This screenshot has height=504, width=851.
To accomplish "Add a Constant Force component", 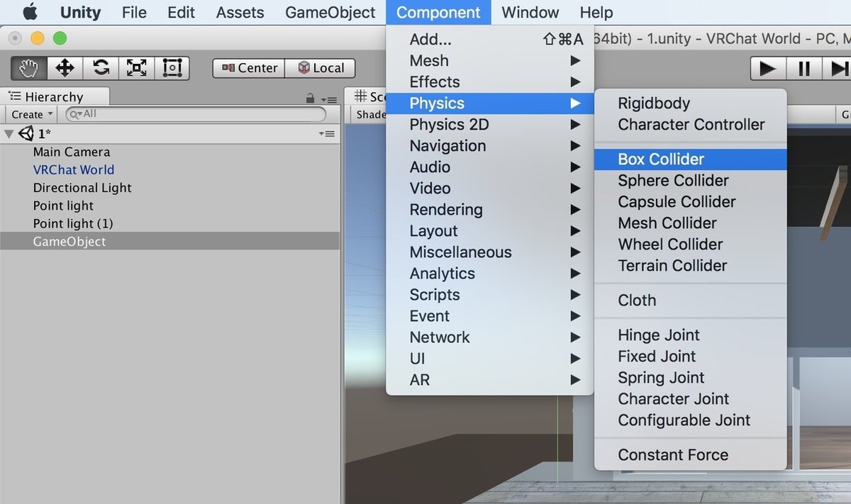I will tap(691, 455).
